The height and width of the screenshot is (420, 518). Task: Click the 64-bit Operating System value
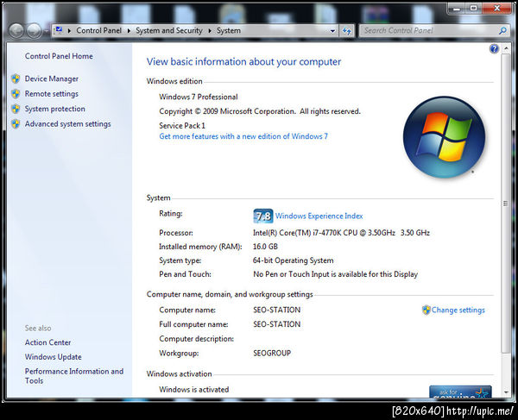pyautogui.click(x=293, y=260)
